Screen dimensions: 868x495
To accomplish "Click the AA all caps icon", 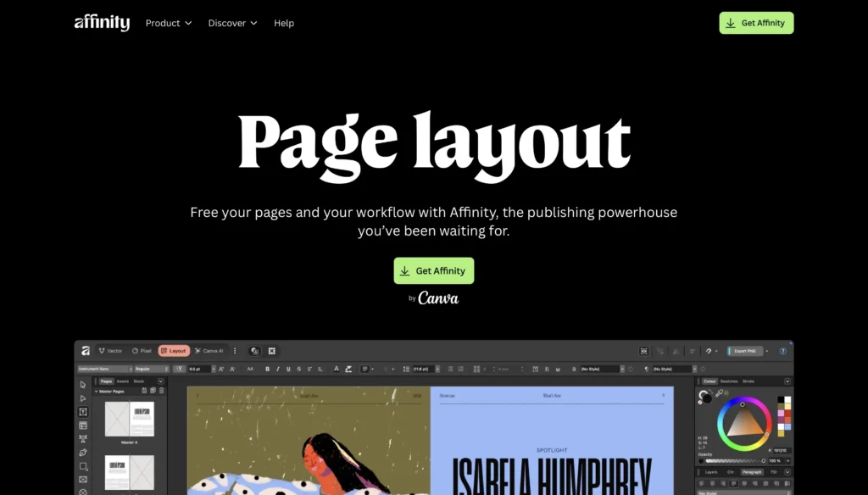I will tap(250, 369).
